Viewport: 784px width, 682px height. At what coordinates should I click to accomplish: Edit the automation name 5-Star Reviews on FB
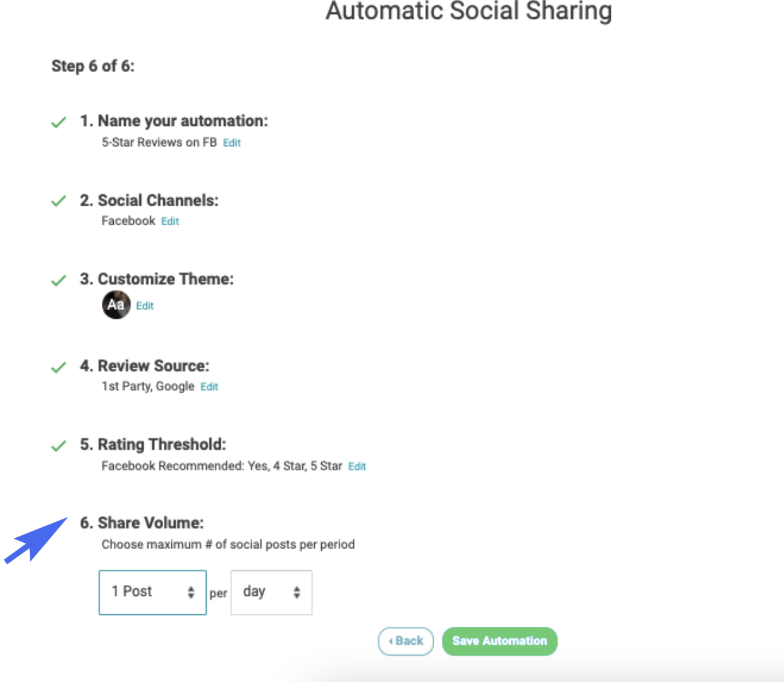[x=232, y=143]
